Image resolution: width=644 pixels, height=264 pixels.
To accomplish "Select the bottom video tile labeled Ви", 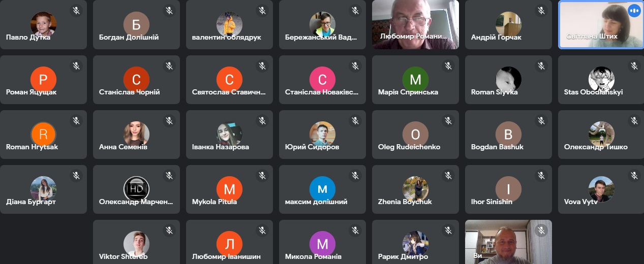I will (508, 242).
